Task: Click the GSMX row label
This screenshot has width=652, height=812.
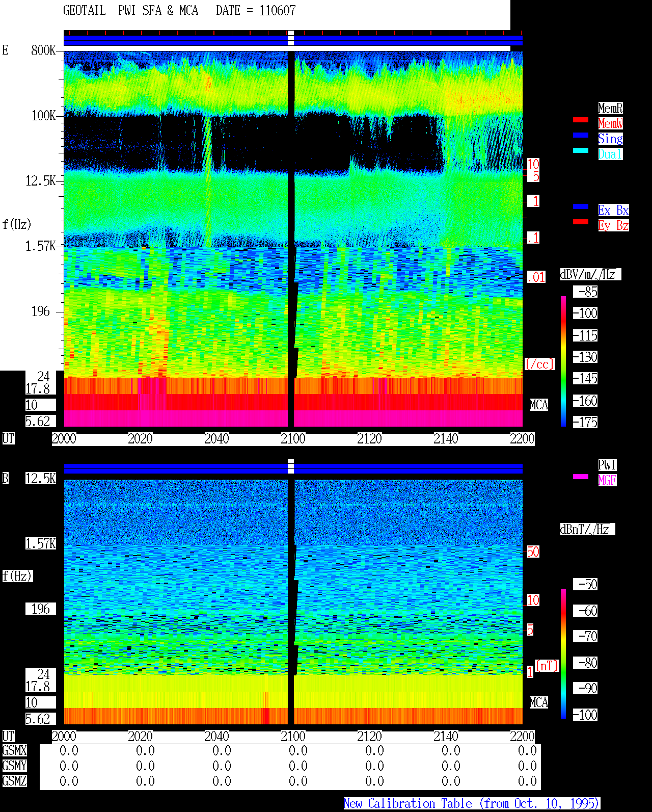Action: (14, 750)
